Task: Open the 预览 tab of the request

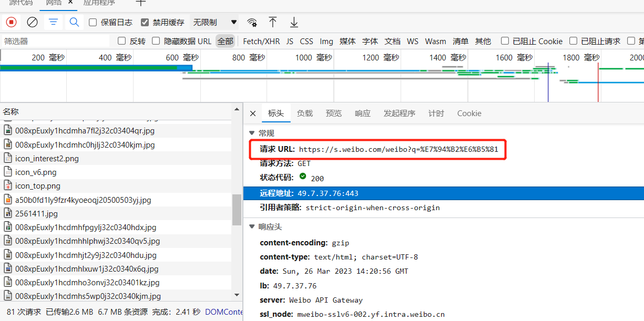Action: click(333, 113)
